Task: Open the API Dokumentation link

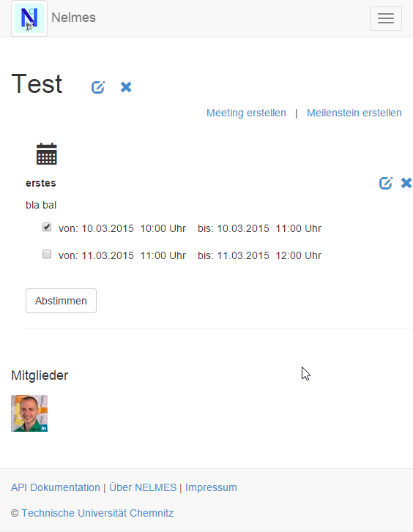Action: pos(56,487)
